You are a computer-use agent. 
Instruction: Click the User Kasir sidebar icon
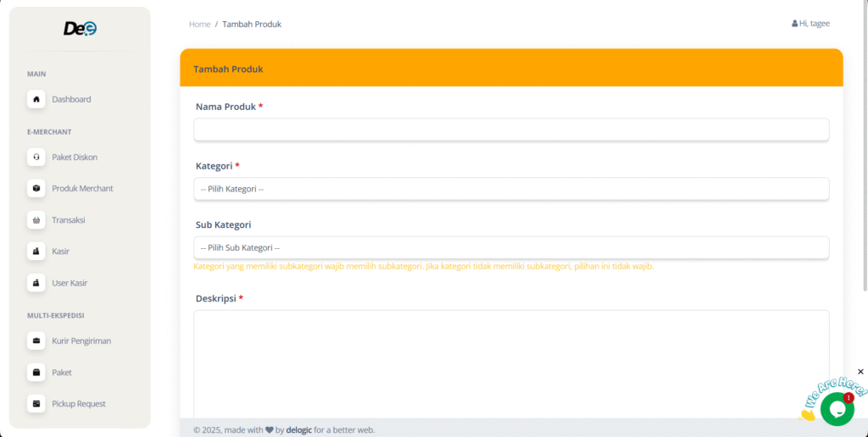[36, 283]
